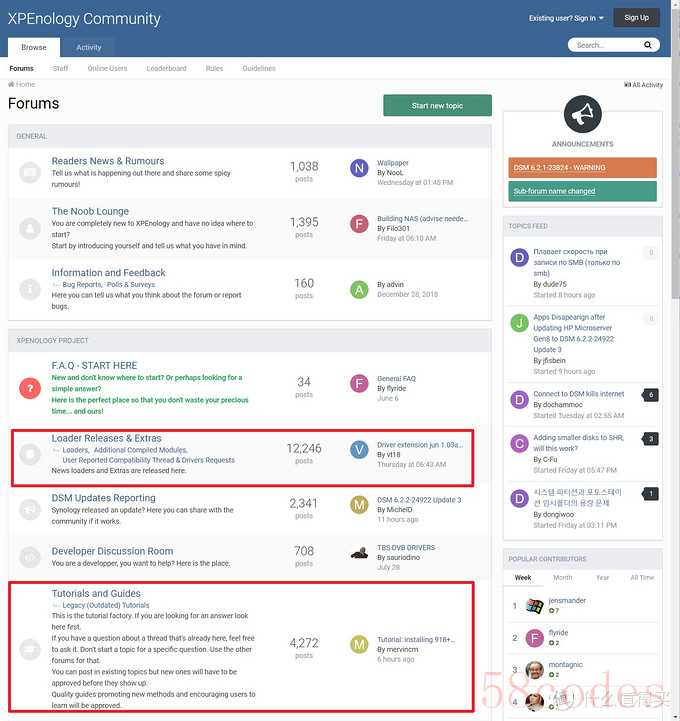This screenshot has height=721, width=680.
Task: Open User Reported Compatibility Thread link
Action: [x=149, y=460]
